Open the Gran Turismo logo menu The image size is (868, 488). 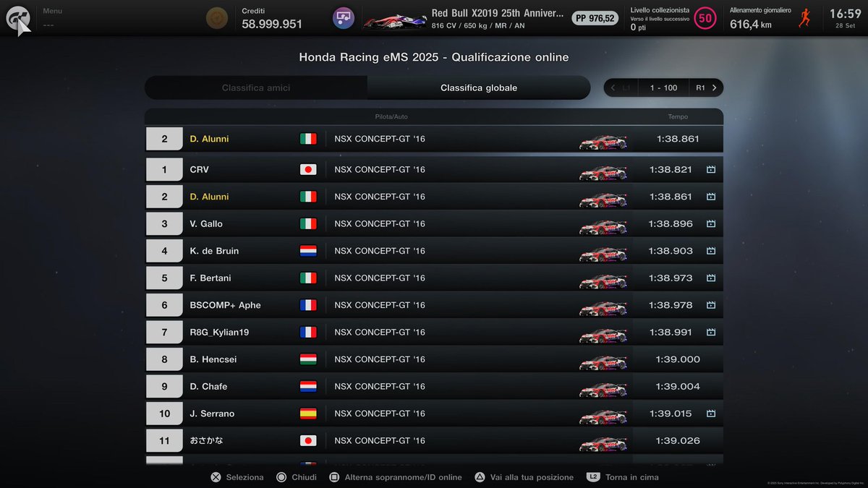point(17,18)
